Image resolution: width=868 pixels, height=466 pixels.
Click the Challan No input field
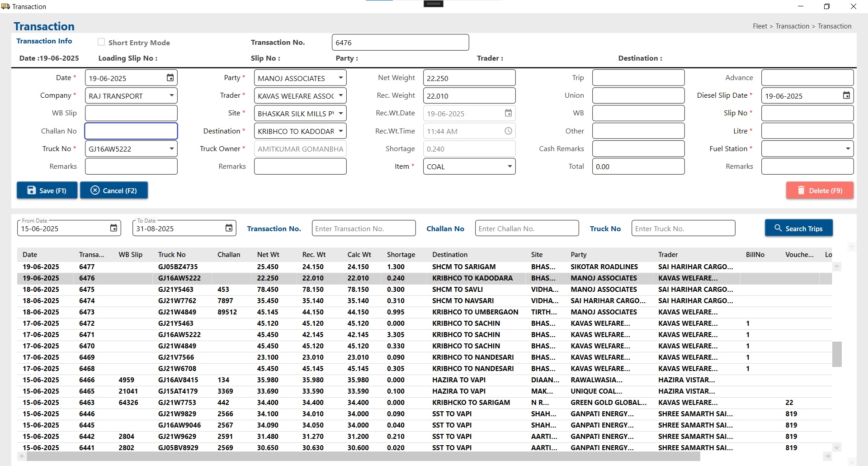click(x=131, y=131)
